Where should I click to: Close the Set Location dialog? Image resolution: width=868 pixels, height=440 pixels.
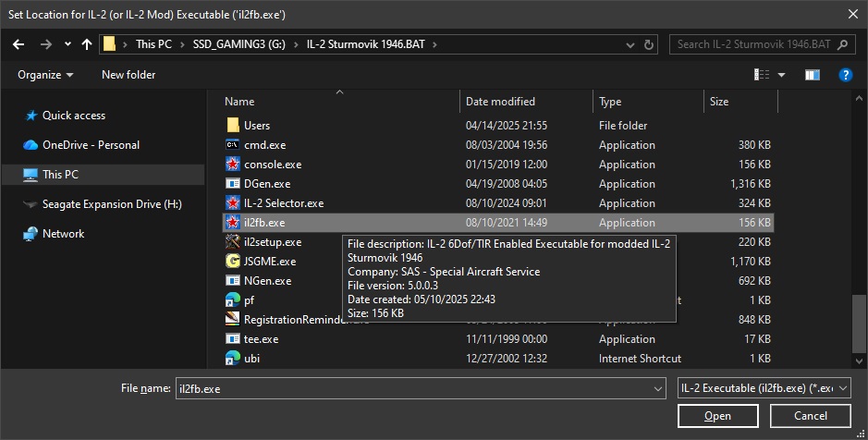click(x=853, y=15)
